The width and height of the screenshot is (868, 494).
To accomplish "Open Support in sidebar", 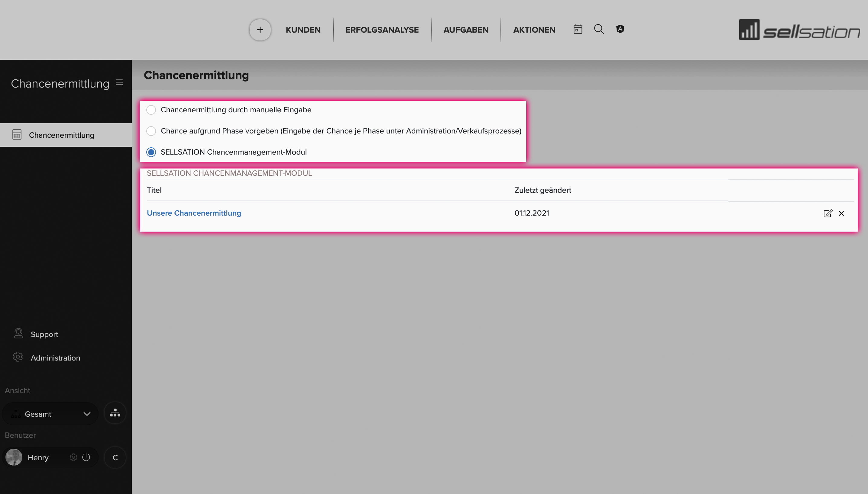I will [44, 334].
